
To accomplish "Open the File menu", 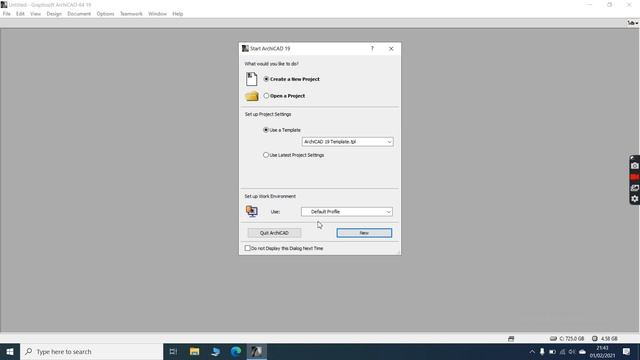I will (x=7, y=14).
